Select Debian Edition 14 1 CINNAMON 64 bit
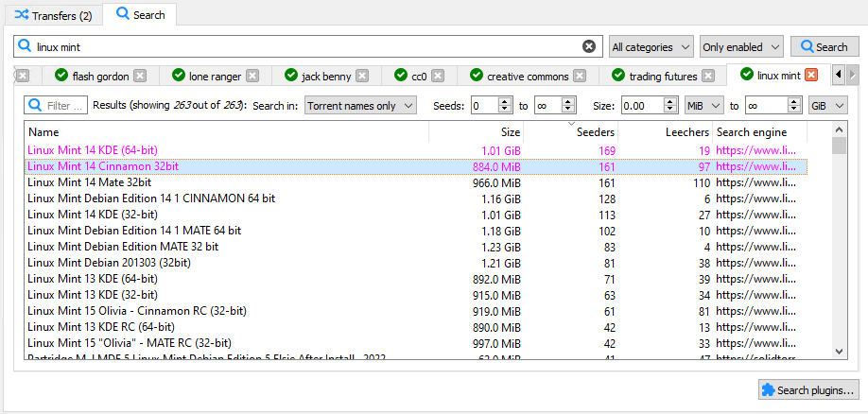Screen dimensions: 868x414 416,198
